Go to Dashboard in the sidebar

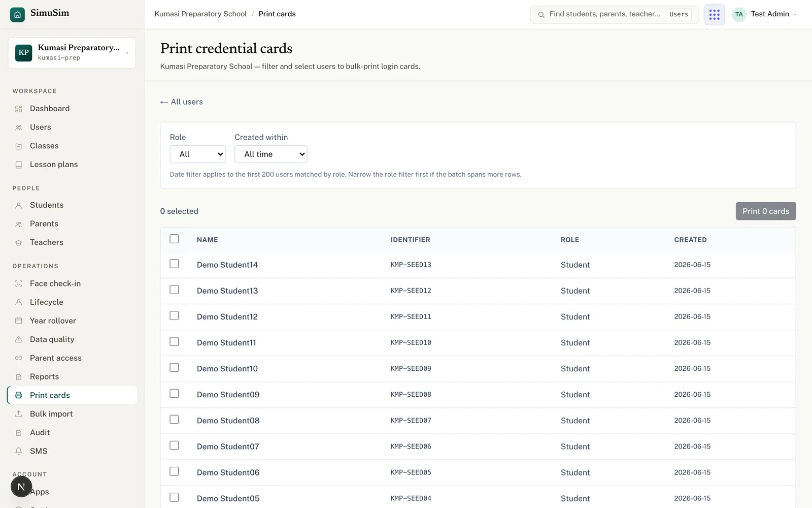point(72,109)
